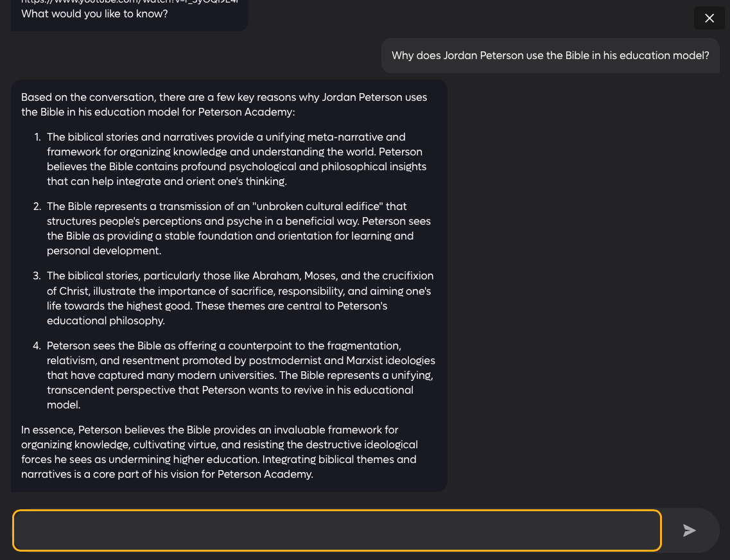This screenshot has width=730, height=560.
Task: Click the number '3.' list marker
Action: coord(37,276)
